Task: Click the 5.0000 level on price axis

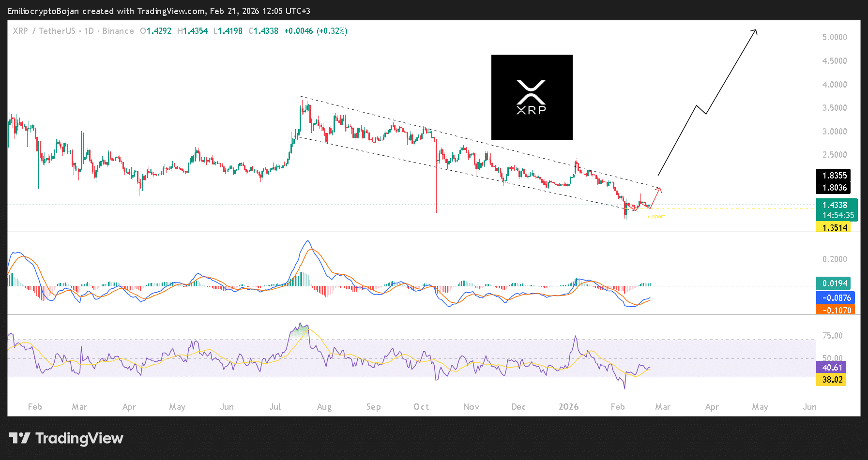Action: click(834, 37)
